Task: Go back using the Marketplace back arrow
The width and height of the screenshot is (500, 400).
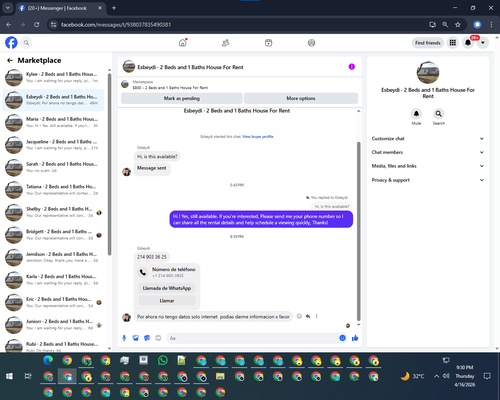Action: tap(10, 60)
